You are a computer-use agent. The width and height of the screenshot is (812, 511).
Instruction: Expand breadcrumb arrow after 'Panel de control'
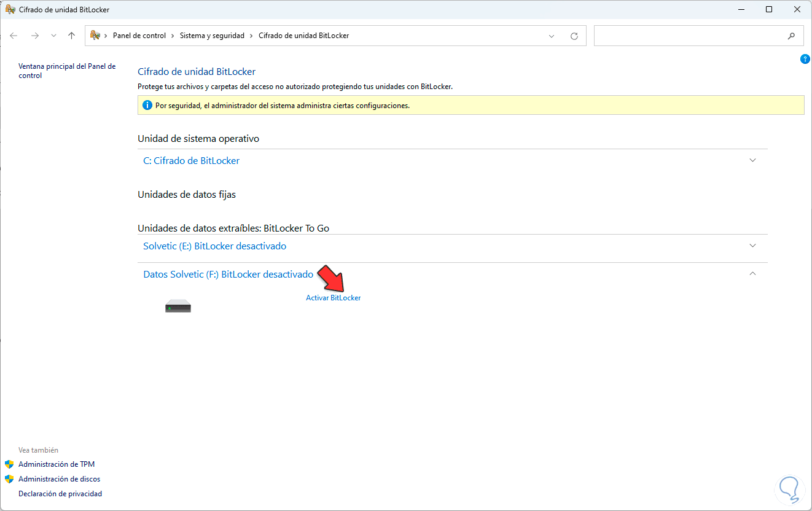173,36
